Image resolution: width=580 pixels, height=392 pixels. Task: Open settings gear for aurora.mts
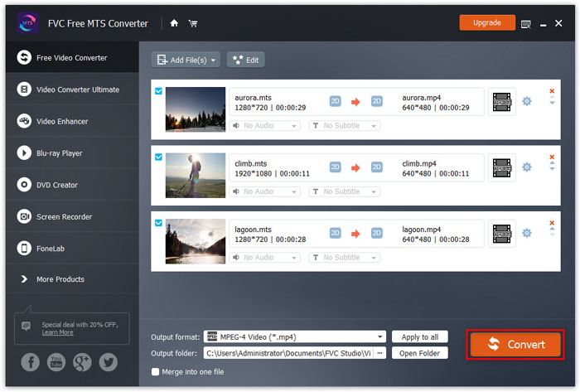(526, 101)
